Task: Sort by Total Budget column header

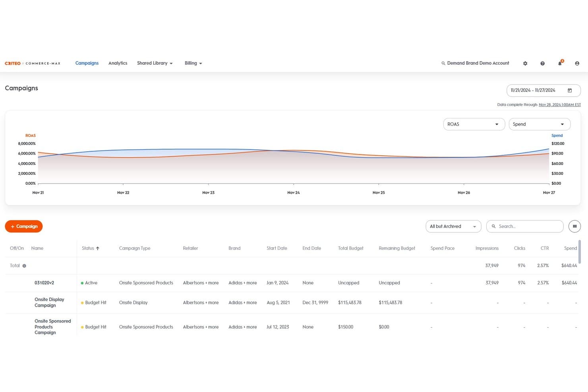Action: point(351,248)
